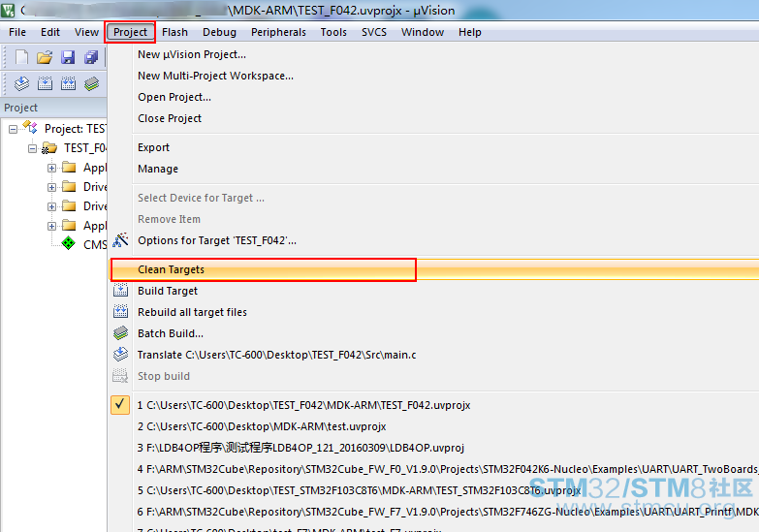Click the Rebuild all target files icon
The image size is (759, 532).
[x=120, y=312]
